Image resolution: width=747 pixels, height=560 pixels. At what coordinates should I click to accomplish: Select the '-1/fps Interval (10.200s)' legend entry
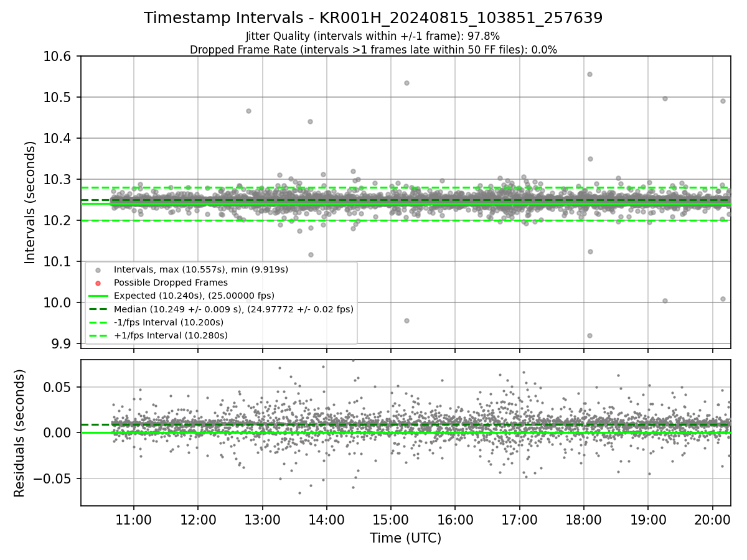tap(168, 322)
